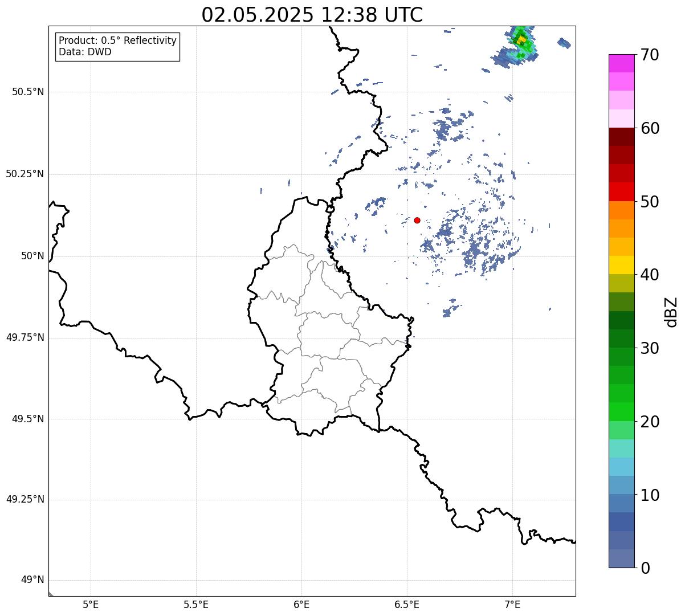The height and width of the screenshot is (616, 685).
Task: Click the 60 tick on the colorbar
Action: 650,128
